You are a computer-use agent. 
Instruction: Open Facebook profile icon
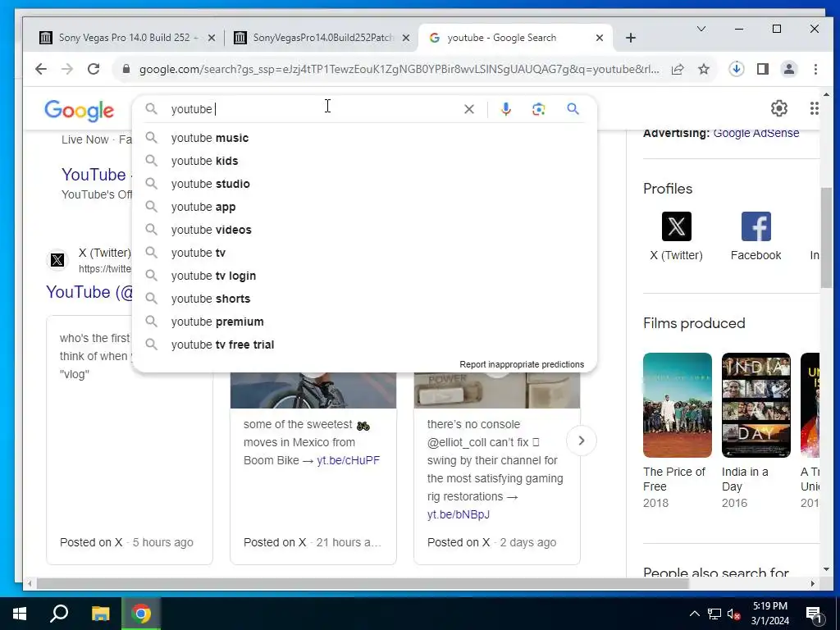(x=756, y=226)
